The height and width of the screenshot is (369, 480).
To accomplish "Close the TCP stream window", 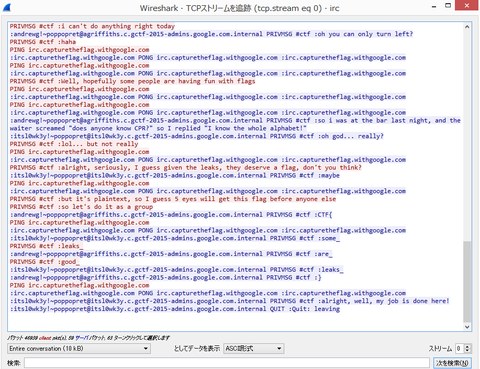I will pyautogui.click(x=467, y=5).
